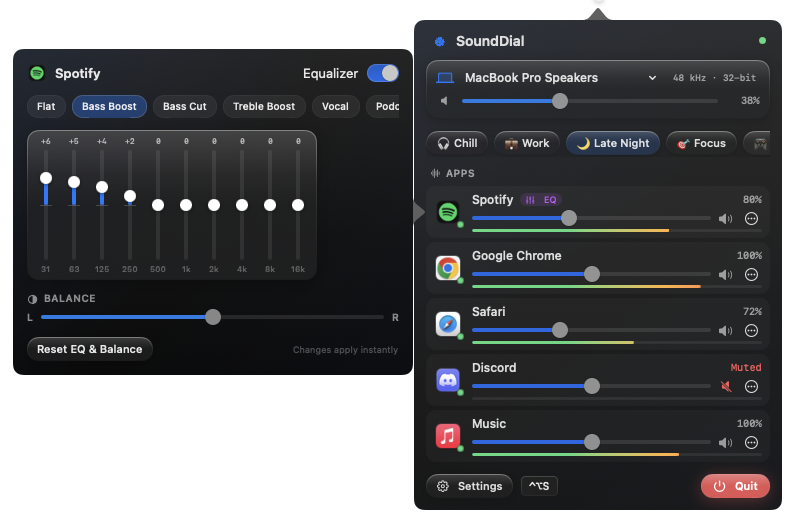Click the SoundDial gear logo icon
This screenshot has height=523, width=795.
(x=440, y=42)
